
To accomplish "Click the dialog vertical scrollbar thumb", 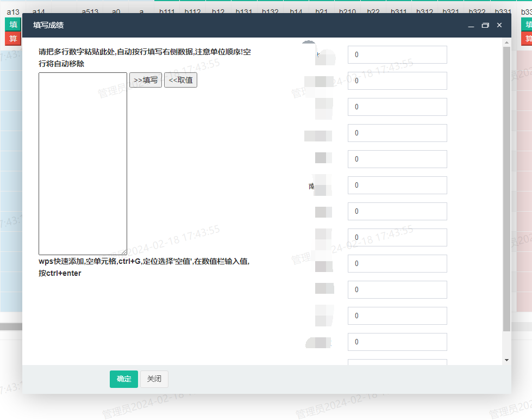I will [x=506, y=189].
